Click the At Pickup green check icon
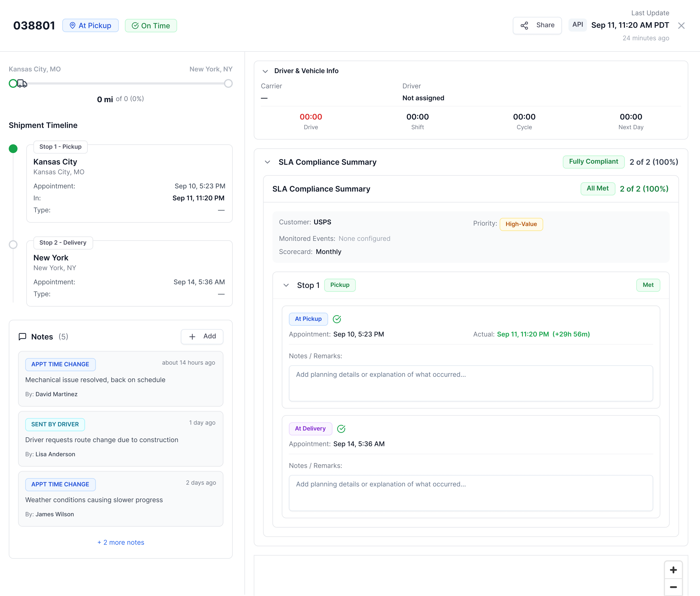 [x=337, y=319]
